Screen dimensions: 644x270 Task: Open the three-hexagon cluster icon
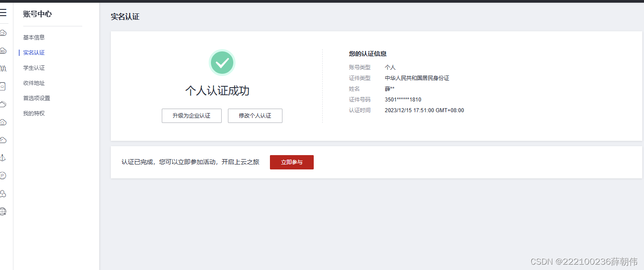point(3,194)
